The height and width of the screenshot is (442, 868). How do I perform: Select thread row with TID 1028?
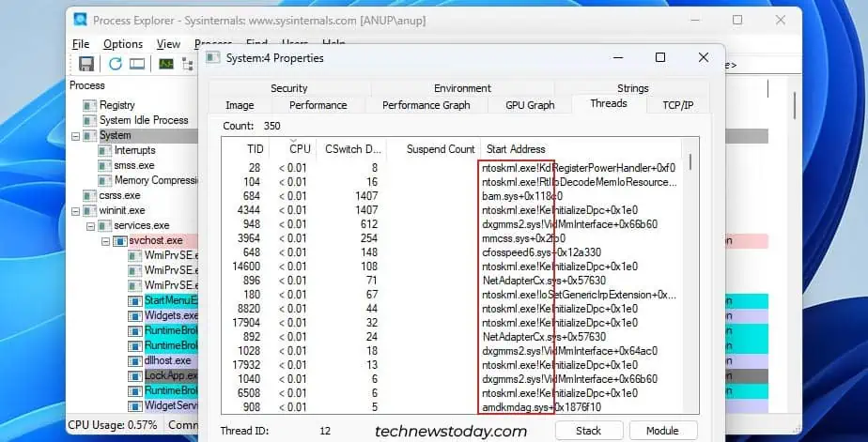click(x=452, y=351)
